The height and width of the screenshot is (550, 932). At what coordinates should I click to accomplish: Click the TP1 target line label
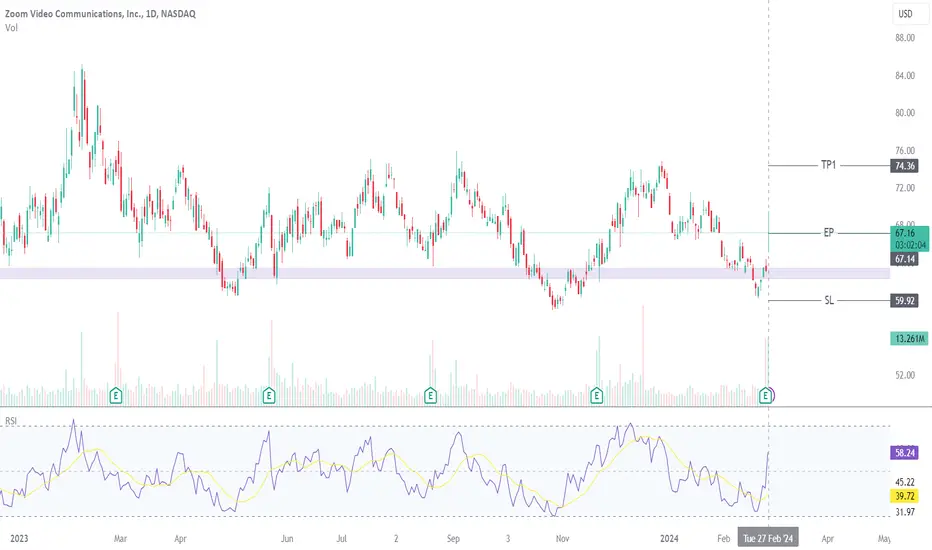coord(829,165)
